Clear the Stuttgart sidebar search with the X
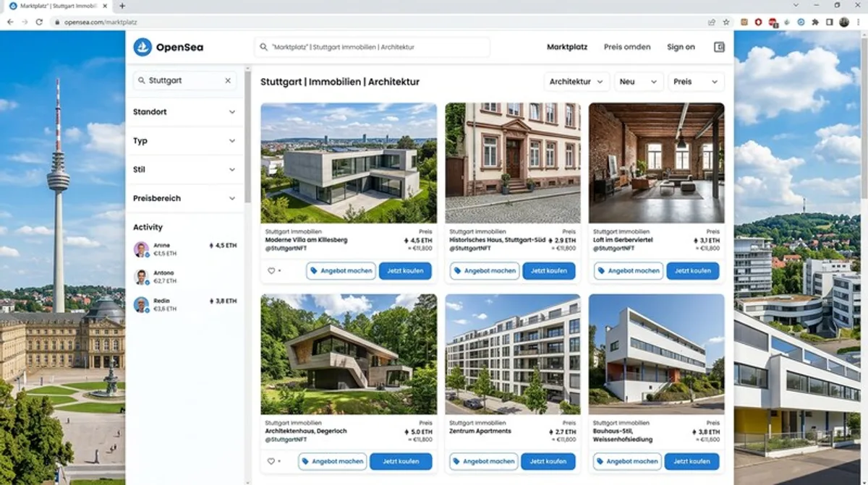The width and height of the screenshot is (868, 485). click(x=228, y=81)
